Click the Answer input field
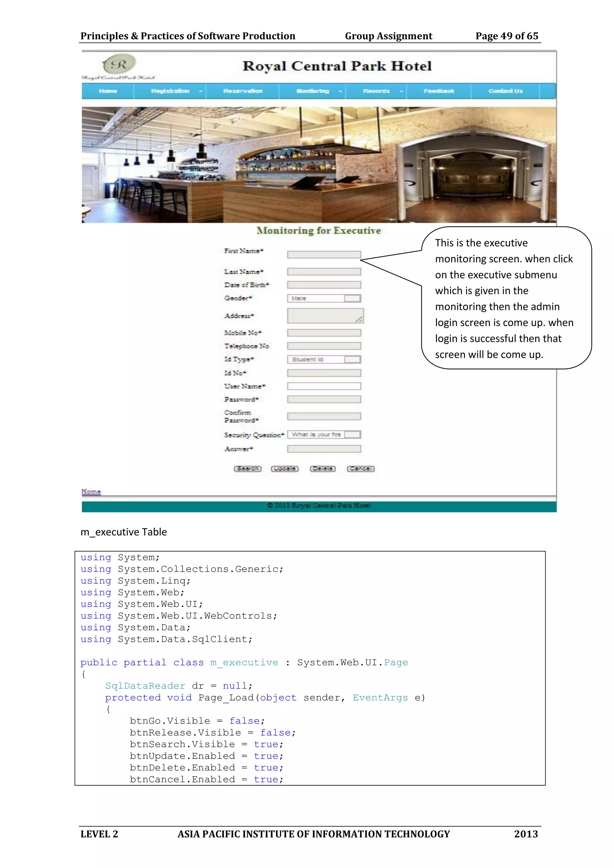 324,449
